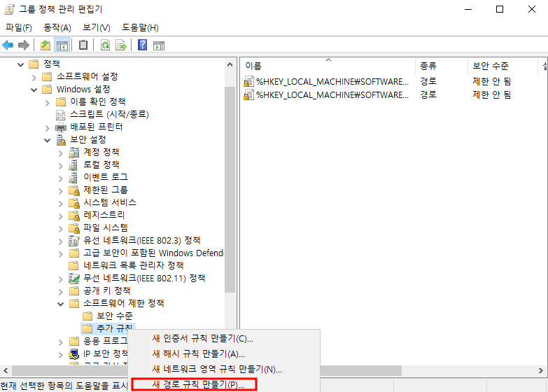The image size is (548, 392).
Task: Select 고급 보안이 포함된 Windows Defender node
Action: pyautogui.click(x=153, y=253)
